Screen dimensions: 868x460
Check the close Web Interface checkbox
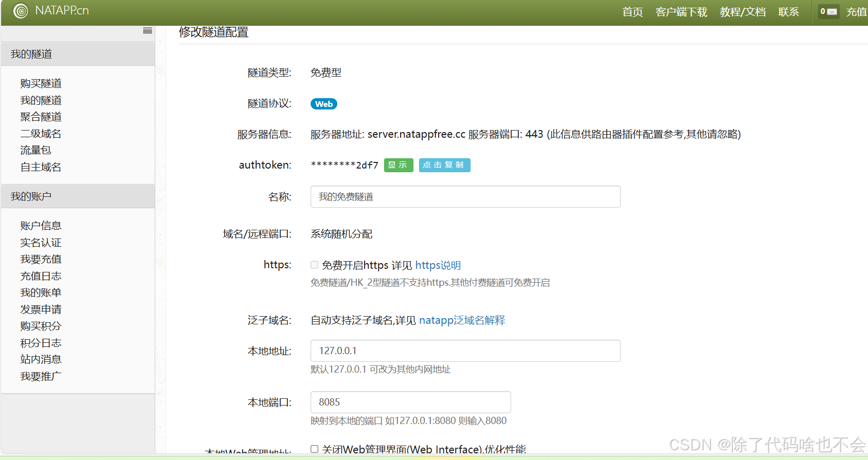pyautogui.click(x=314, y=449)
